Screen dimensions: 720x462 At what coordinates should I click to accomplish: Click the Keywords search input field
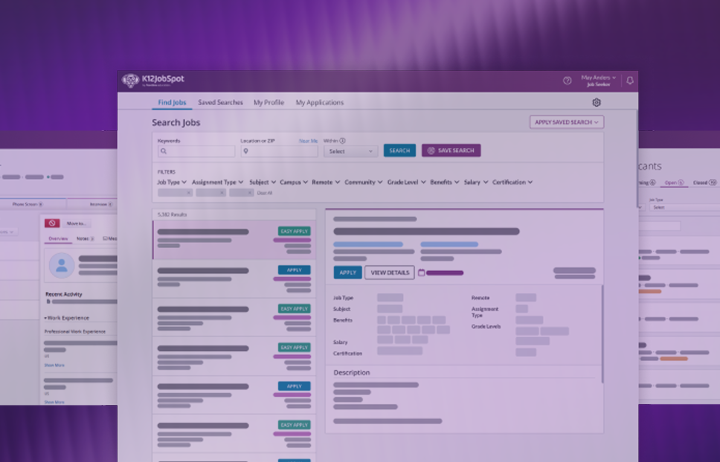point(196,151)
